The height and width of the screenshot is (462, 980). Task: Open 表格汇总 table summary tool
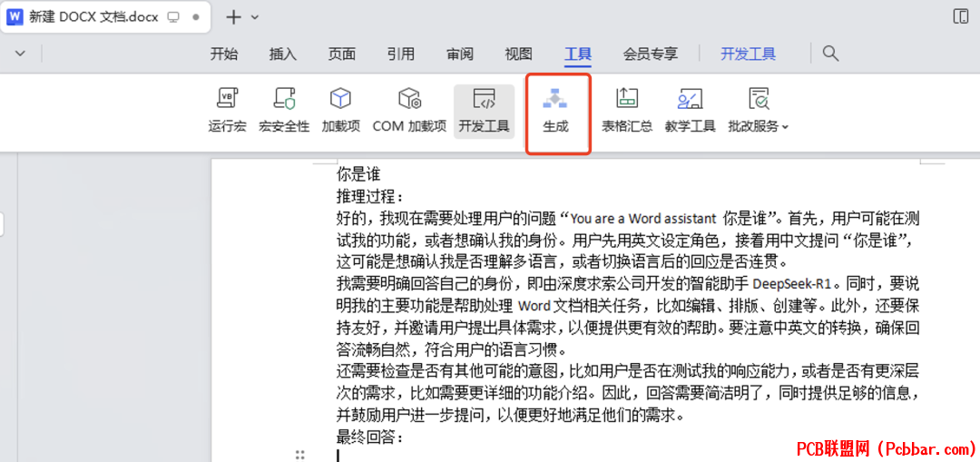(627, 111)
